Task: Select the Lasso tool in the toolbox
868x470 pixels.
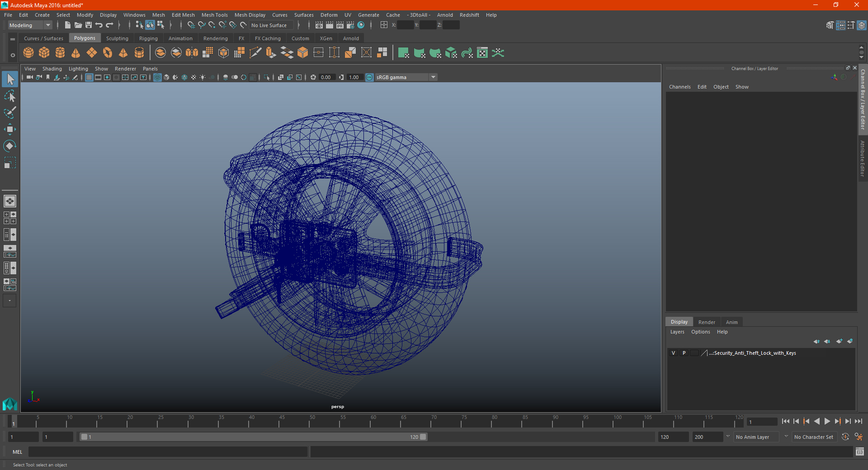Action: 10,96
